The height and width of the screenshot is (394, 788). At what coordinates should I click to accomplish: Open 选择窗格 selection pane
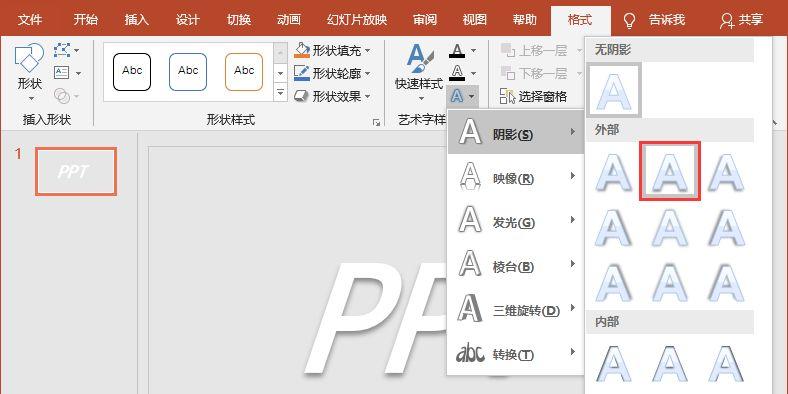tap(533, 96)
